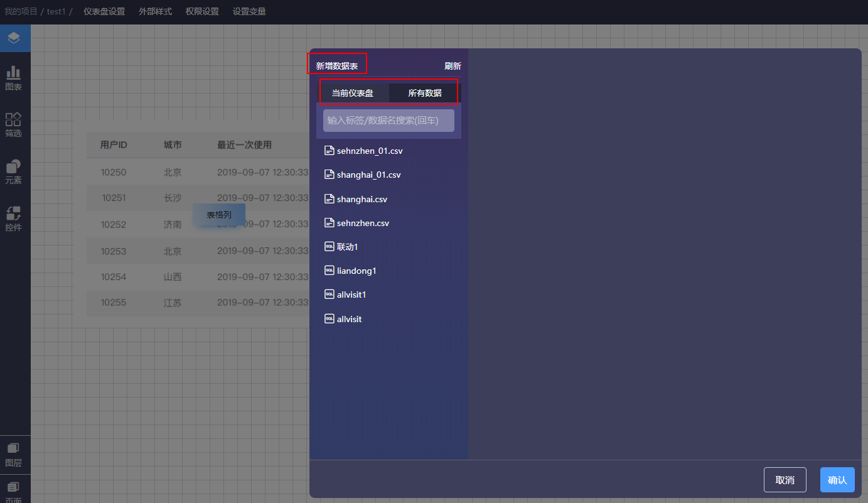
Task: Click the SQL icon beside 联动1
Action: tap(329, 246)
